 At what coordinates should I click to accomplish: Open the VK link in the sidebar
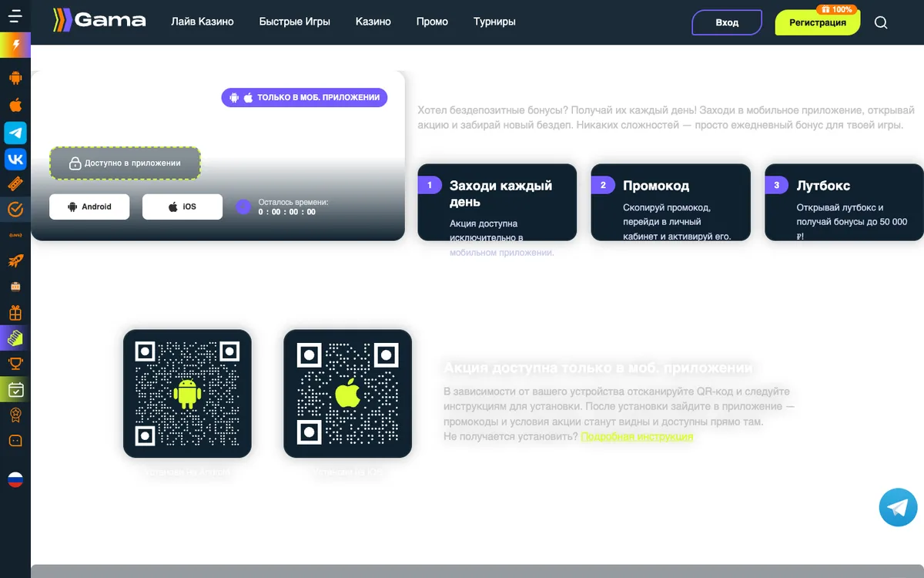point(15,159)
